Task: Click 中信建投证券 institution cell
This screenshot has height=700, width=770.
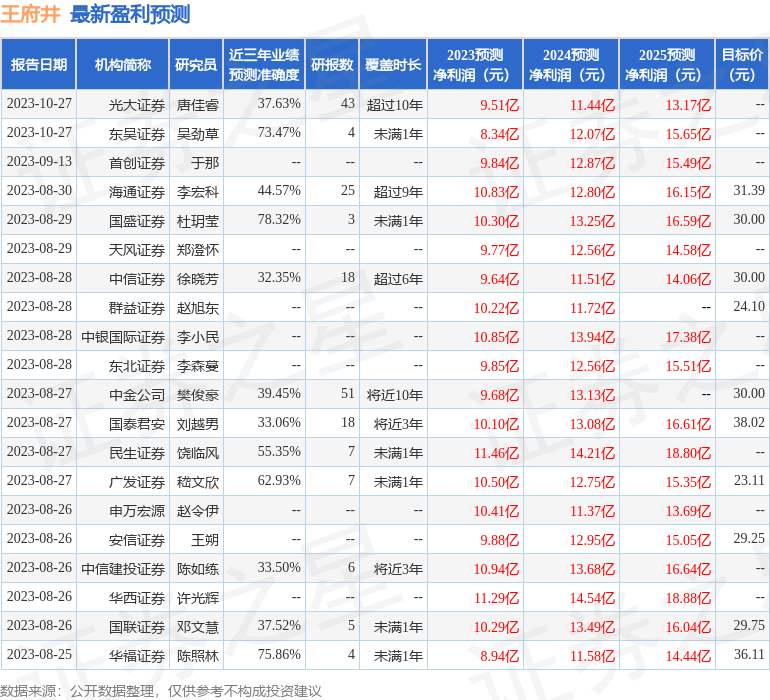Action: tap(123, 569)
